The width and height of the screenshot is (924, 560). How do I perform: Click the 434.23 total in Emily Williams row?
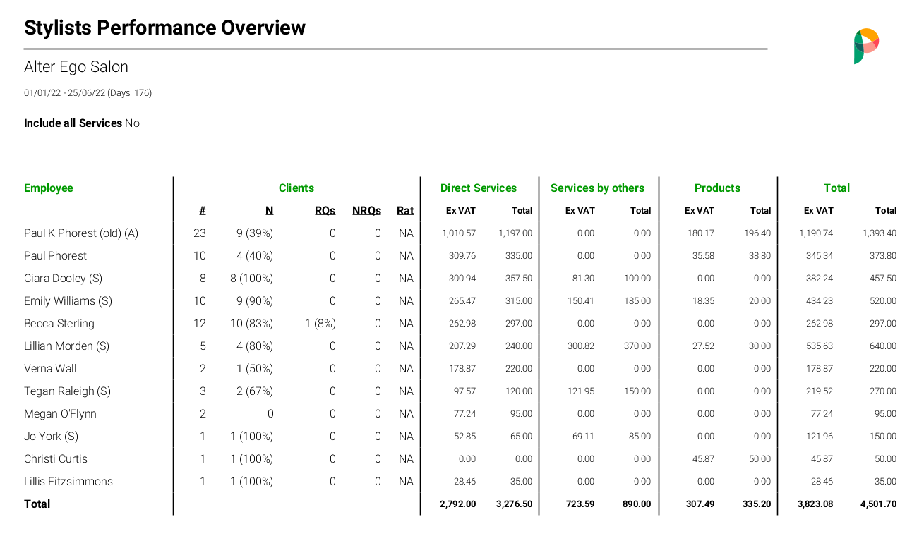pyautogui.click(x=820, y=301)
